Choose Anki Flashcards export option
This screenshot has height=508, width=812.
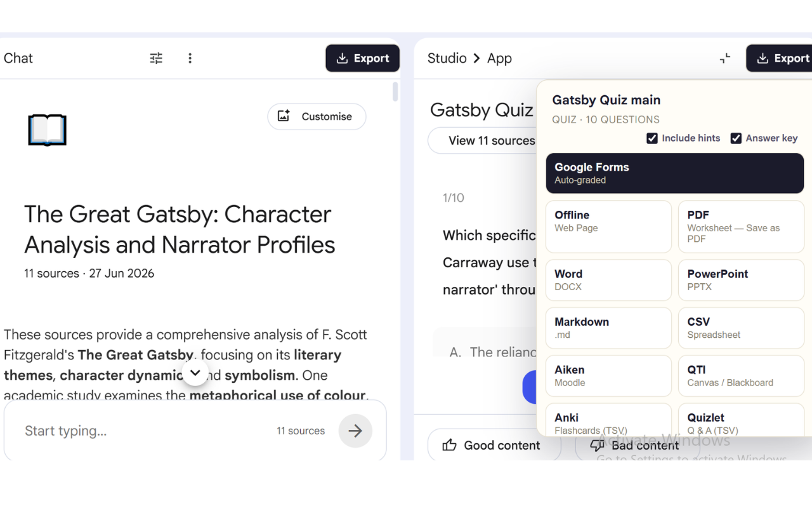608,420
